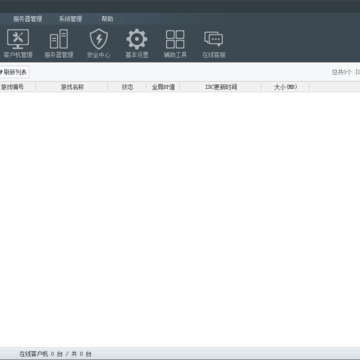Open the 帮助 menu
Image resolution: width=360 pixels, height=360 pixels.
(x=107, y=19)
